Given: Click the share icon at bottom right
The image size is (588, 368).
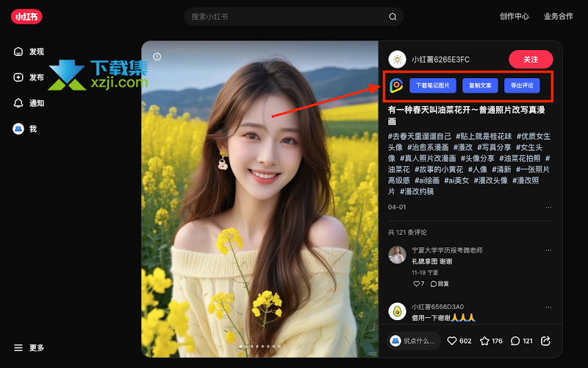Looking at the screenshot, I should pyautogui.click(x=545, y=341).
